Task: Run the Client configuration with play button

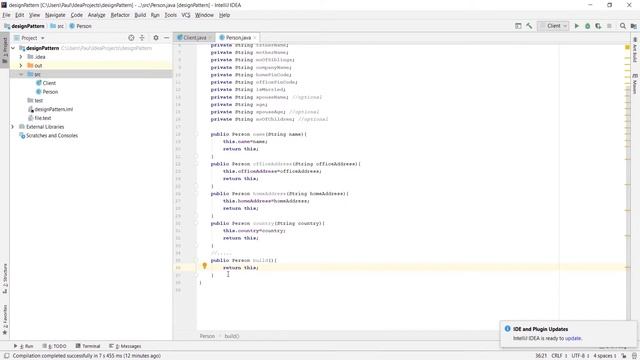Action: tap(577, 26)
